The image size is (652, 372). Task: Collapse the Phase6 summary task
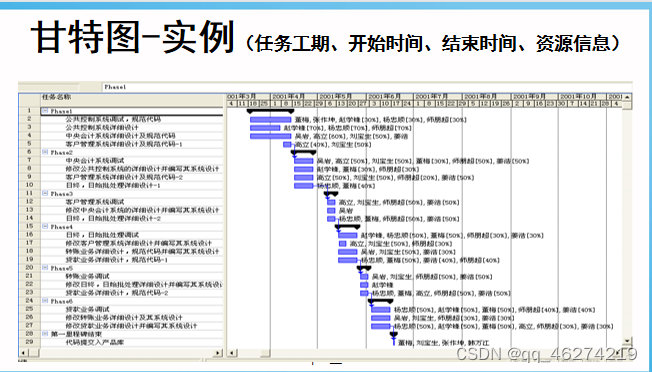pyautogui.click(x=45, y=301)
